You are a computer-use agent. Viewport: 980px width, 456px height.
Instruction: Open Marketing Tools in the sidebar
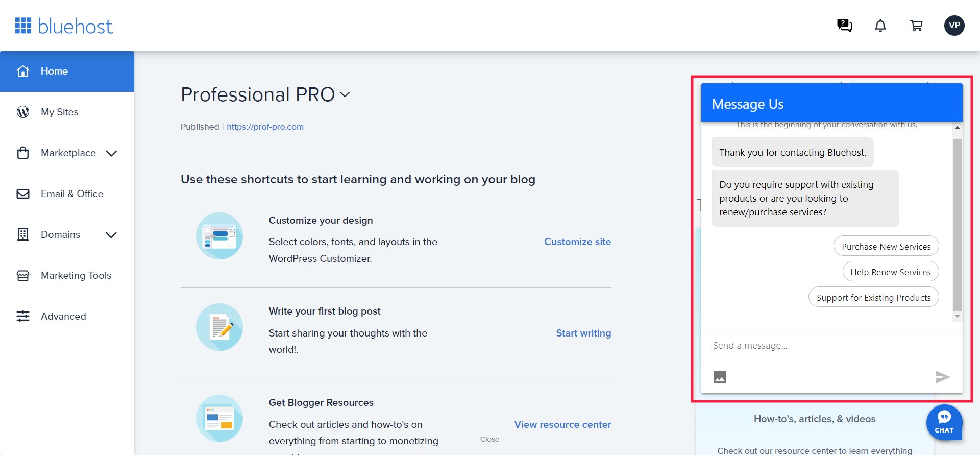pos(67,276)
